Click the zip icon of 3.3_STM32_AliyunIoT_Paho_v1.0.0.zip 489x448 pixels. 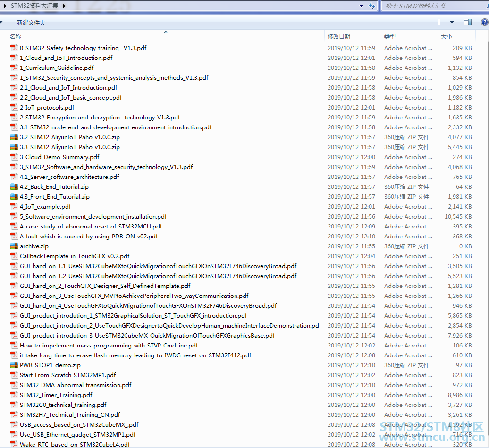14,147
